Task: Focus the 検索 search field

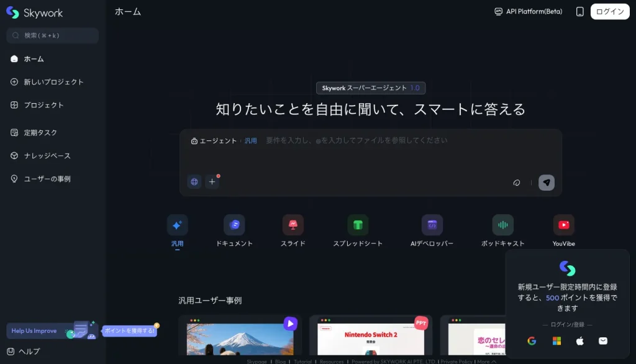Action: (x=53, y=35)
